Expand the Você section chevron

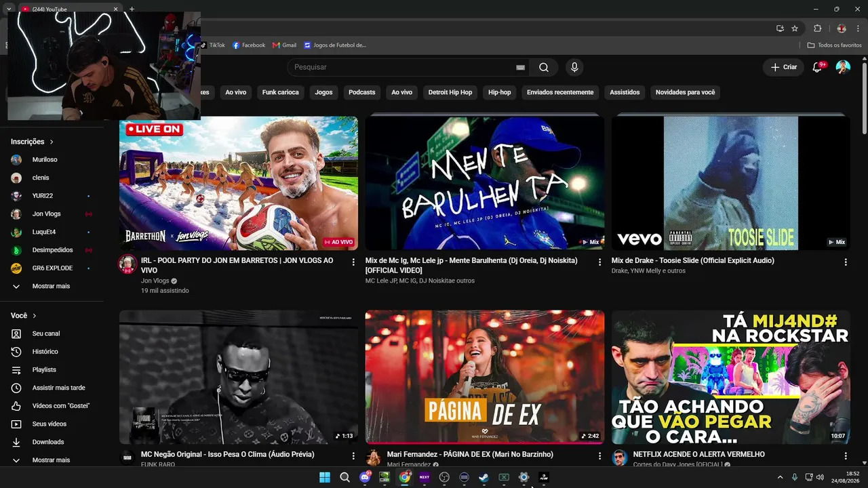35,316
